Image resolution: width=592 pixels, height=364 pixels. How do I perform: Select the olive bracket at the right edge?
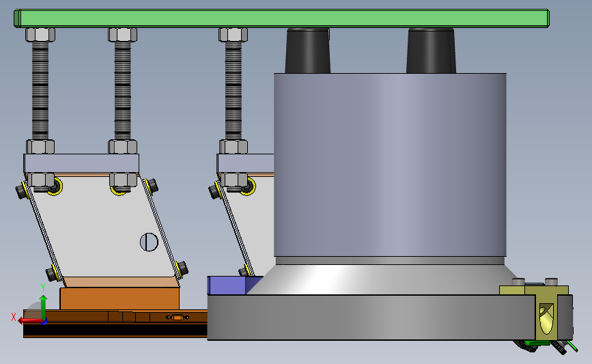pos(546,312)
